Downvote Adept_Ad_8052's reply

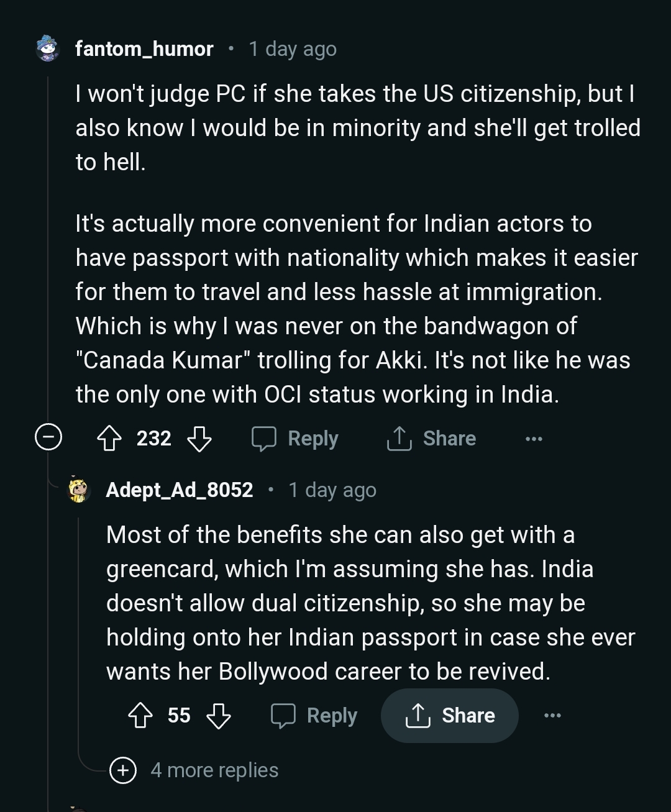(x=218, y=716)
